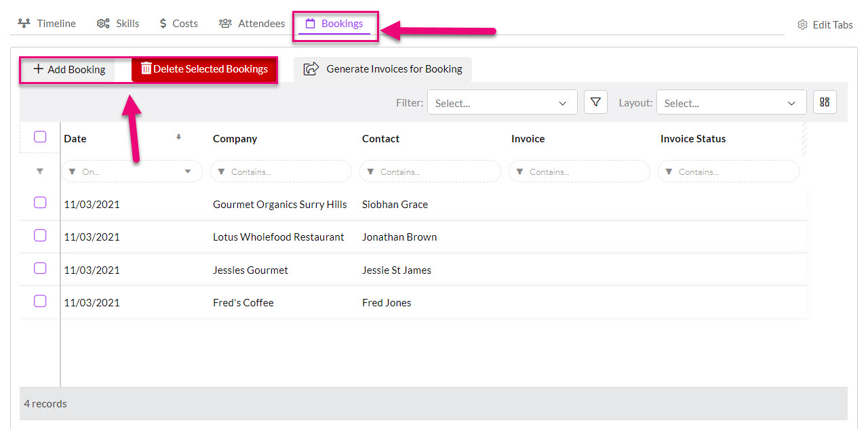Screen dimensions: 868x429
Task: Click company 'Fred's Coffee'
Action: point(243,302)
